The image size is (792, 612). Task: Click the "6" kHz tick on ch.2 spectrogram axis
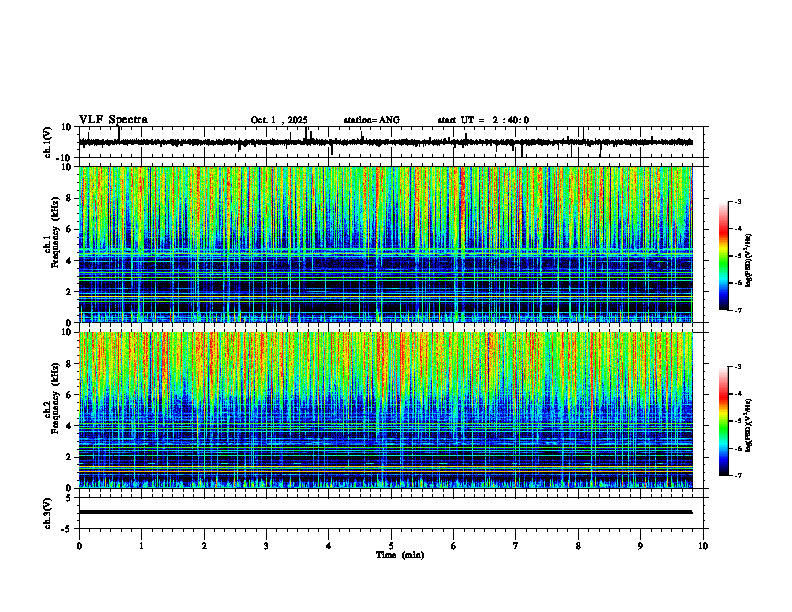click(x=69, y=395)
